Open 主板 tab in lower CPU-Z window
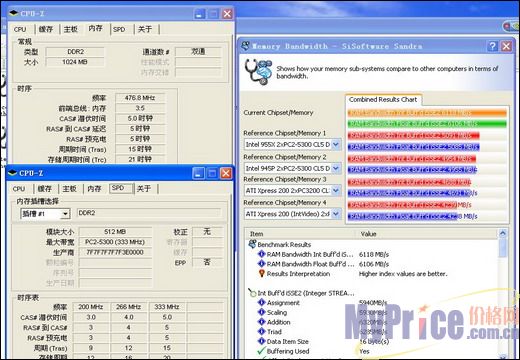The image size is (520, 360). point(70,189)
